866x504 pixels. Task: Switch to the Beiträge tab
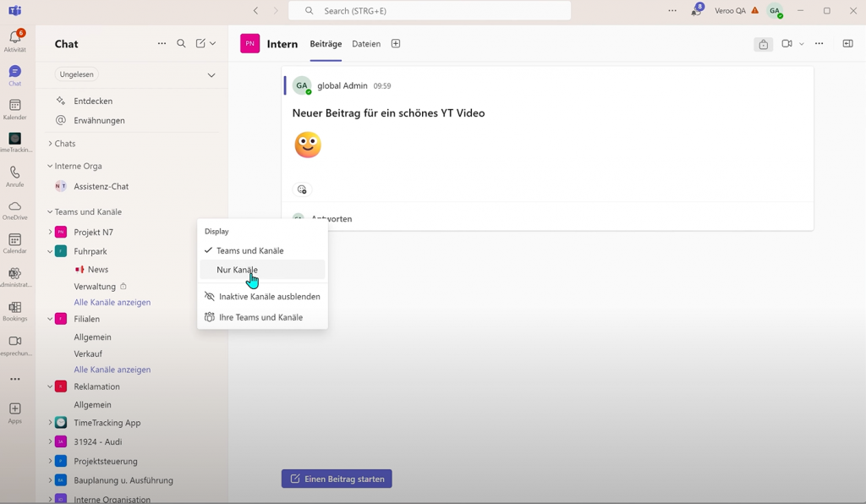click(326, 44)
